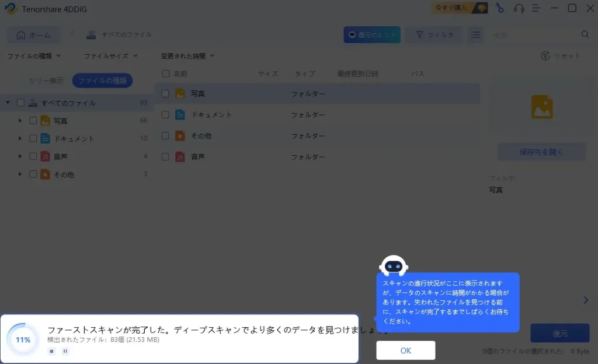Image resolution: width=598 pixels, height=364 pixels.
Task: Enable the 音声 checkbox in file list
Action: (x=165, y=157)
